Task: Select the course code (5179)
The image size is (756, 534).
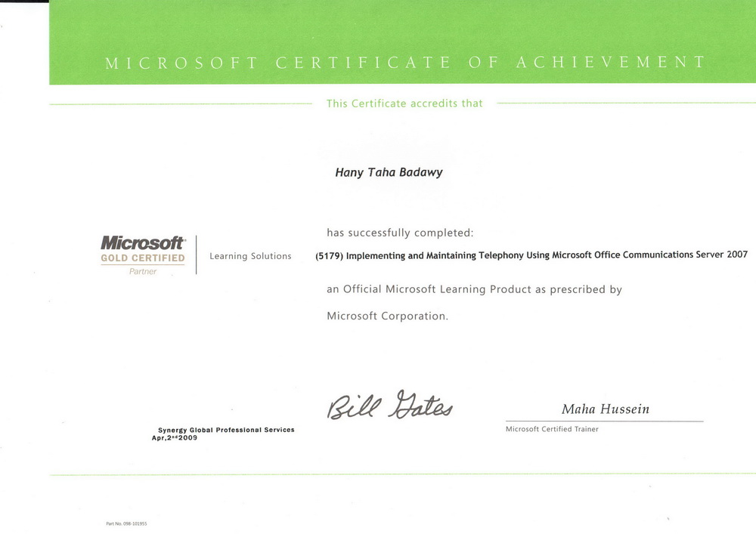Action: click(x=330, y=255)
